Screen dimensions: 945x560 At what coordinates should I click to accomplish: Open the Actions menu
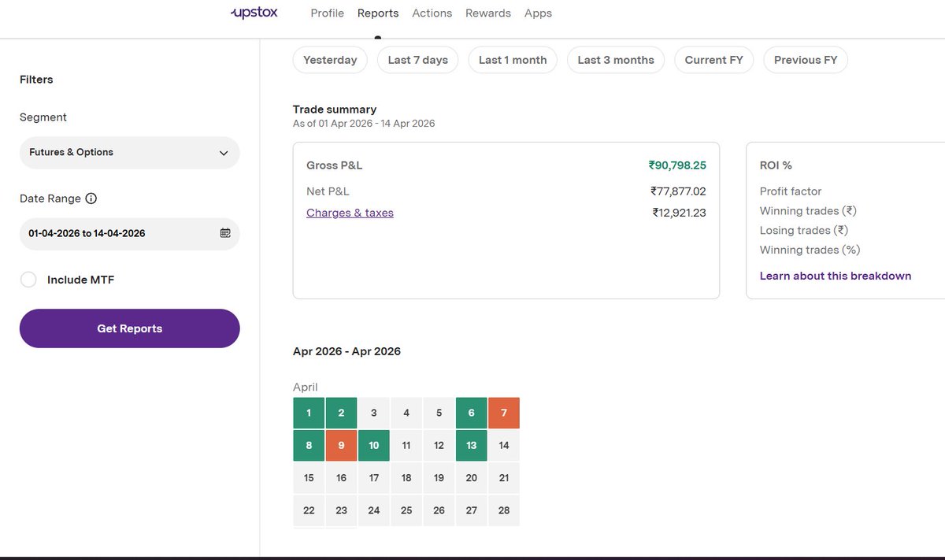[432, 13]
